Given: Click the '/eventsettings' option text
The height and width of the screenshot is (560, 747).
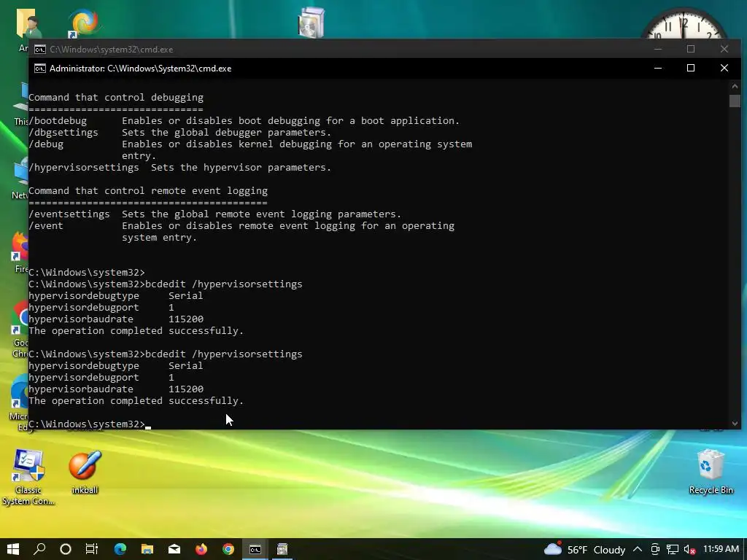Looking at the screenshot, I should [69, 214].
